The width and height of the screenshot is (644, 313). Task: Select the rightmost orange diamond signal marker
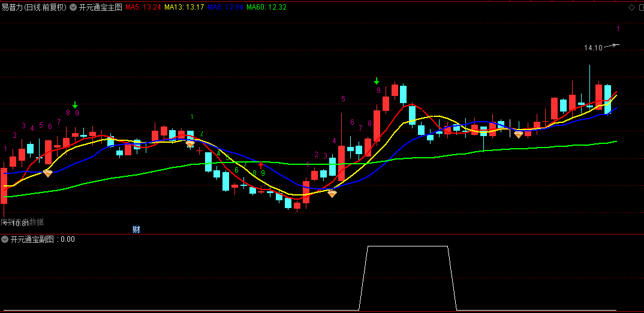519,134
